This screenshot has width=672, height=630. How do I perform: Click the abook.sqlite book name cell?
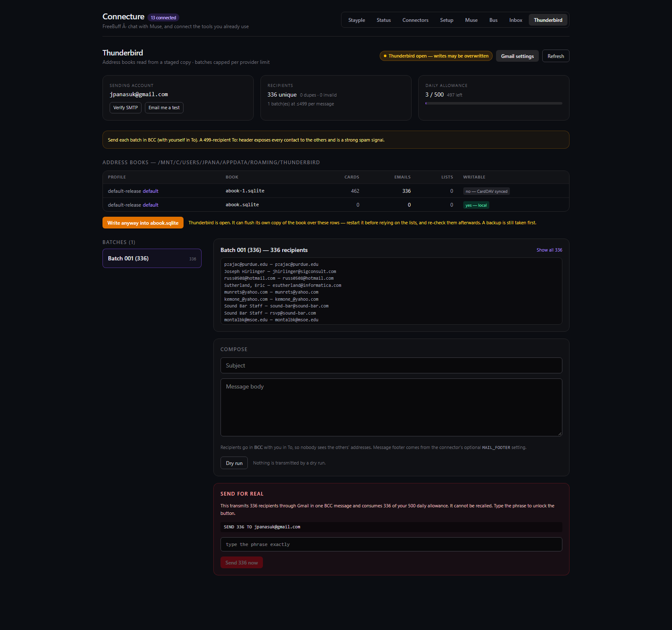[242, 205]
